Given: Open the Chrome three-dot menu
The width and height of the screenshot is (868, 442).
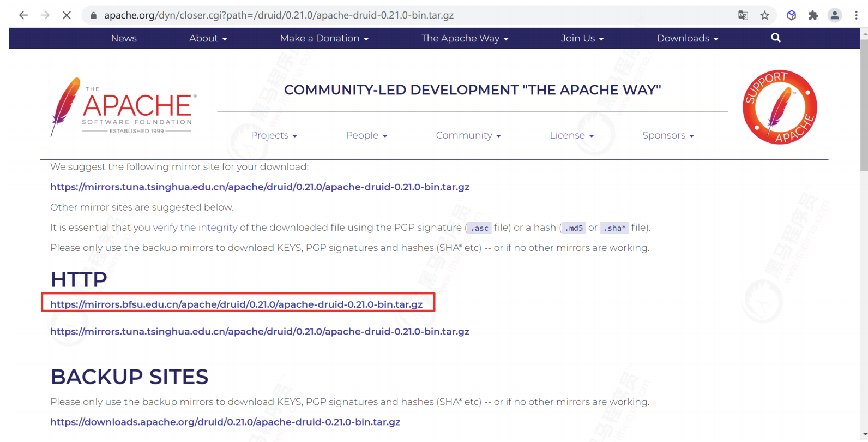Looking at the screenshot, I should point(857,15).
